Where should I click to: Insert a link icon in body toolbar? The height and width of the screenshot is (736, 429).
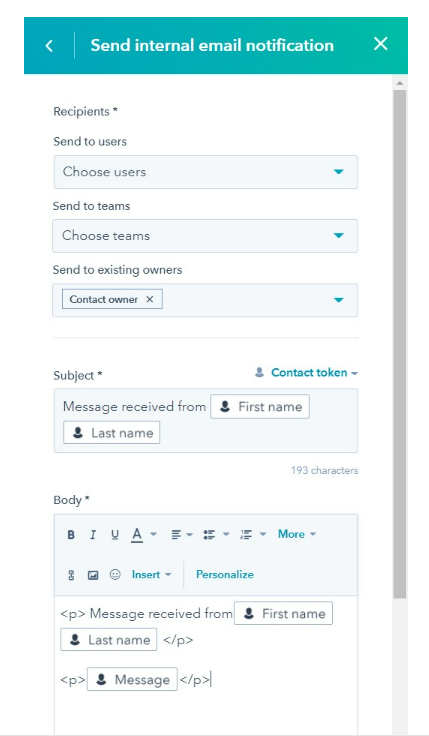pos(71,575)
